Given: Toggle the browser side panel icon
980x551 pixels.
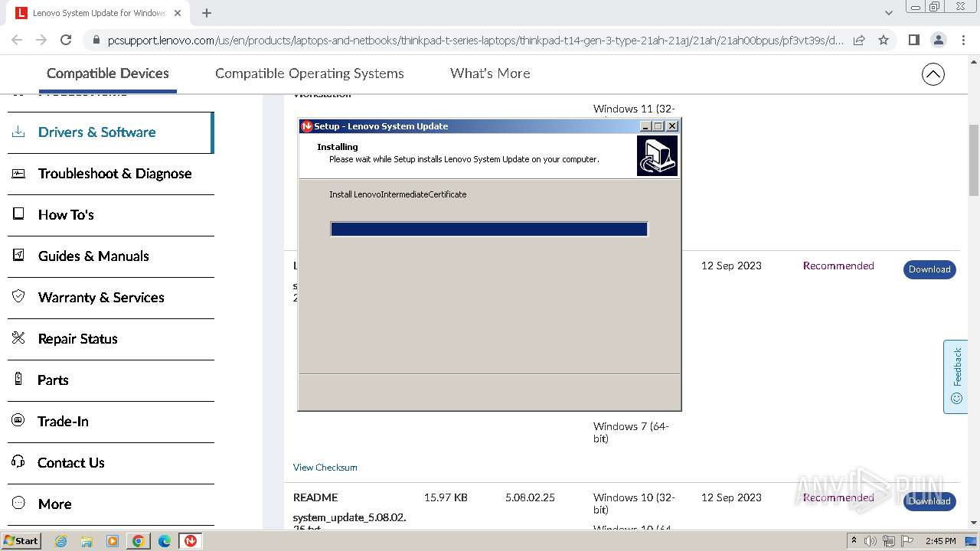Looking at the screenshot, I should tap(913, 40).
